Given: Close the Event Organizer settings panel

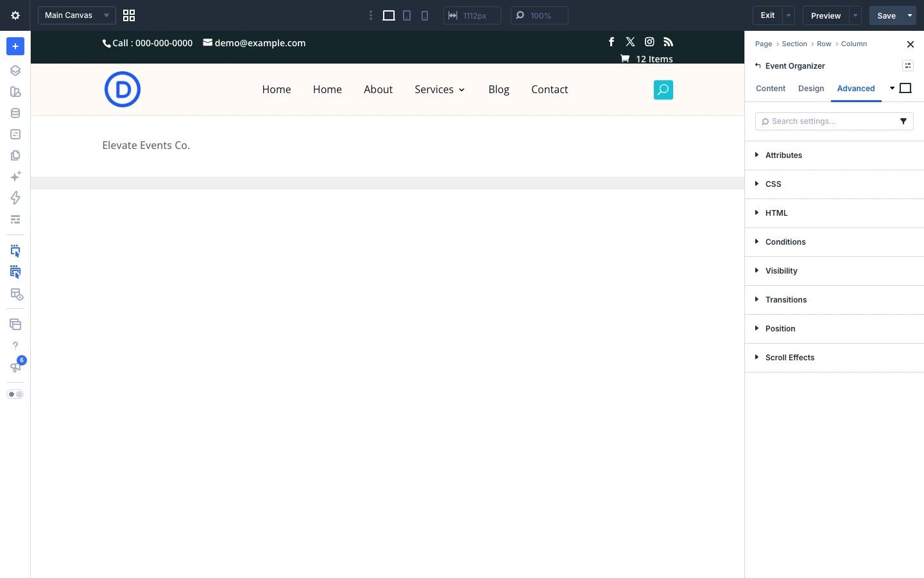Looking at the screenshot, I should (x=911, y=44).
